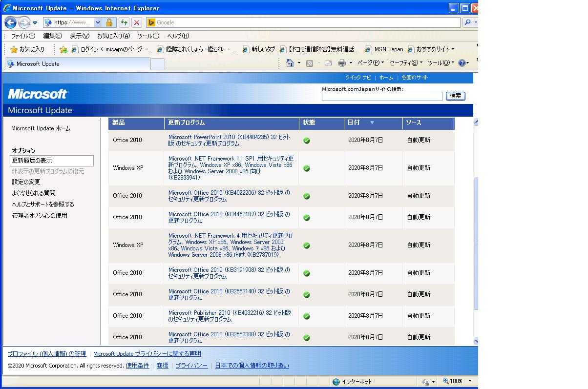The width and height of the screenshot is (588, 389).
Task: Expand the printer options dropdown arrow
Action: click(x=351, y=63)
